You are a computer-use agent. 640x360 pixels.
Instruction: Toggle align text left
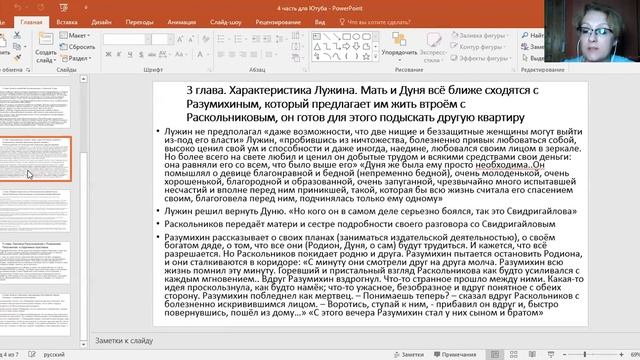click(x=221, y=54)
